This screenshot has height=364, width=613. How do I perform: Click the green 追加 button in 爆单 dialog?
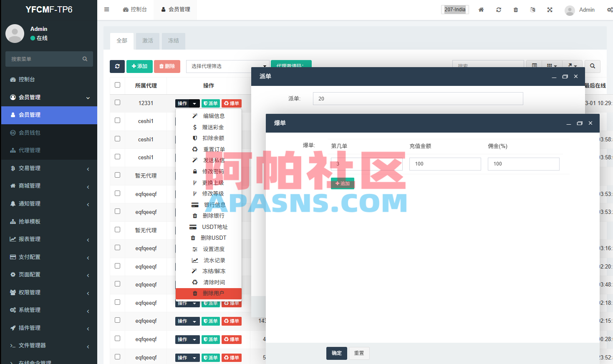coord(343,183)
